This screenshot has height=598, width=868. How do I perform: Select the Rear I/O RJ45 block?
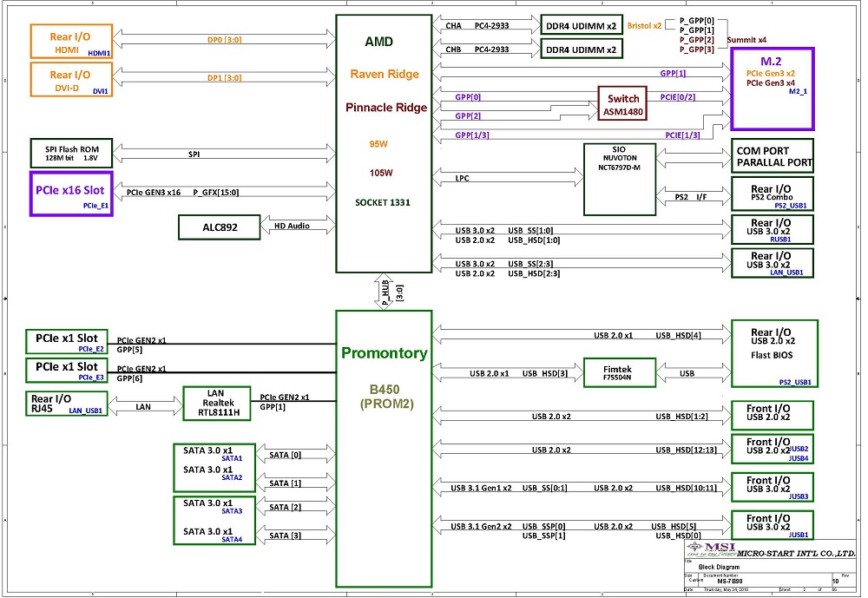pyautogui.click(x=68, y=404)
